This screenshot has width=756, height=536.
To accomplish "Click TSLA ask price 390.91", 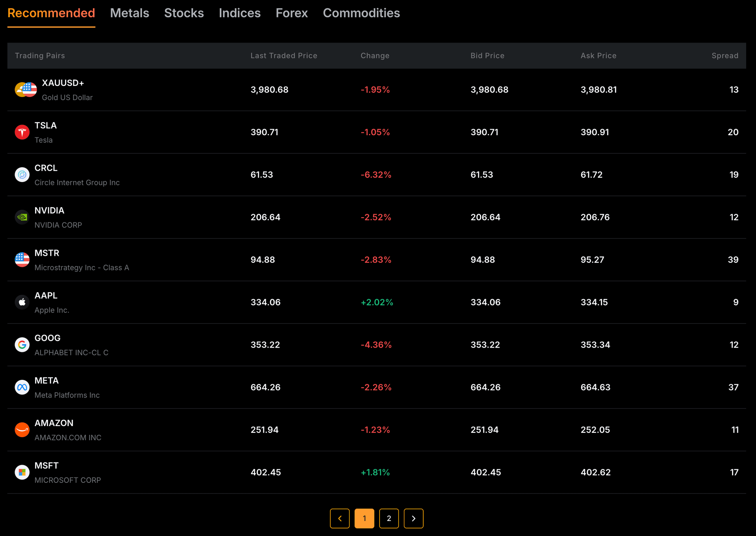I will 595,132.
